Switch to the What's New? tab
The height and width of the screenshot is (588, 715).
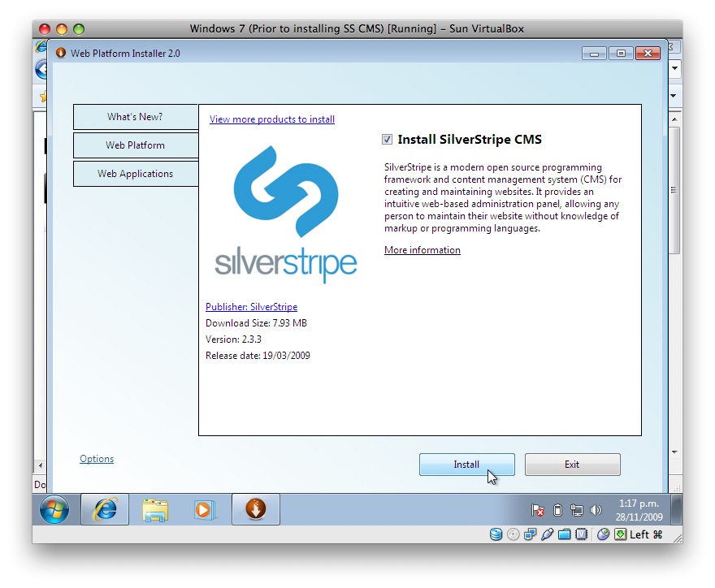tap(135, 117)
